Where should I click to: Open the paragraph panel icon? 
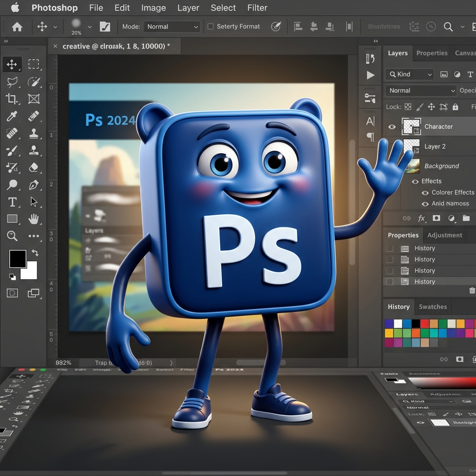pos(370,137)
